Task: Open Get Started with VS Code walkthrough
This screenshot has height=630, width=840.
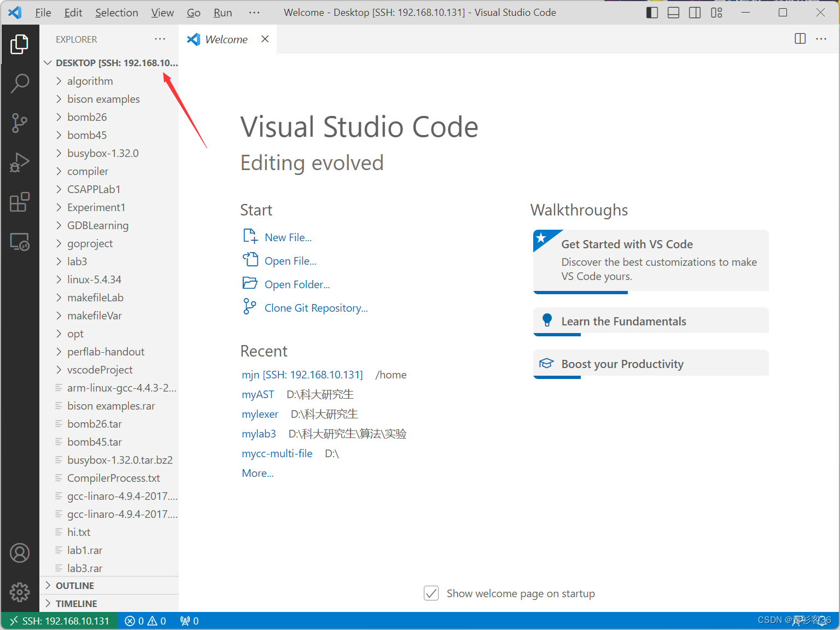Action: (x=651, y=261)
